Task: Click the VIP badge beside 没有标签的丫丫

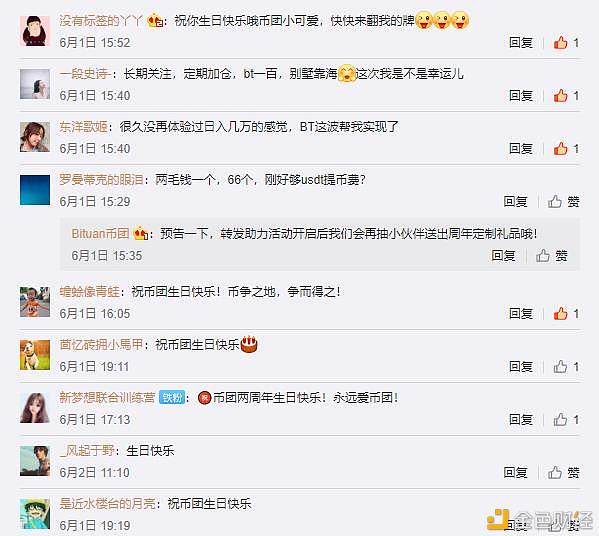Action: pos(156,21)
